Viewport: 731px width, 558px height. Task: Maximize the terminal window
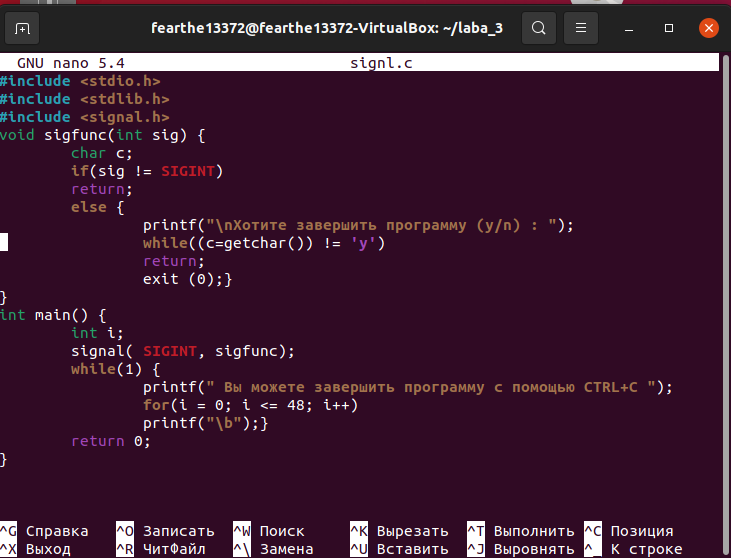(x=669, y=28)
